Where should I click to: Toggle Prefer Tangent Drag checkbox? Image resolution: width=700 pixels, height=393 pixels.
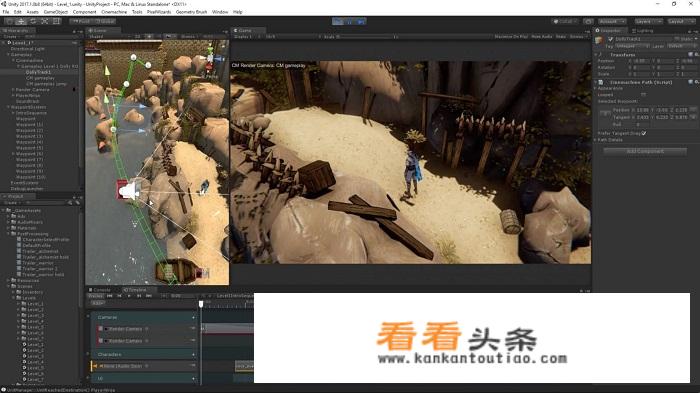(643, 133)
